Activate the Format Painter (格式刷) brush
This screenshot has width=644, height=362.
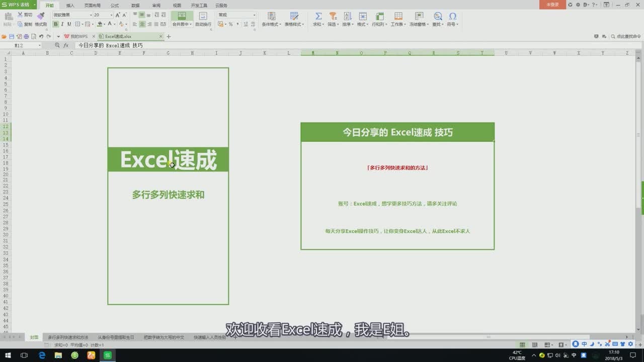(41, 19)
